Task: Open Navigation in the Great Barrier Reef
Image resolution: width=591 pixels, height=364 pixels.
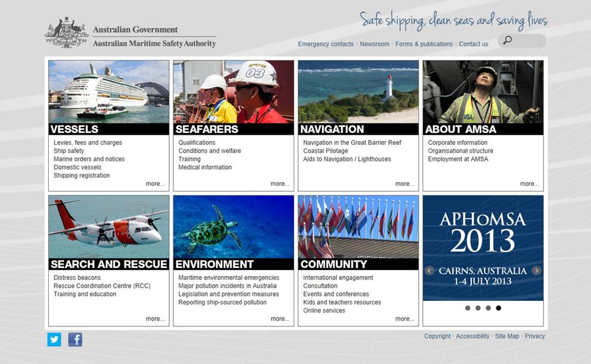Action: (x=352, y=143)
